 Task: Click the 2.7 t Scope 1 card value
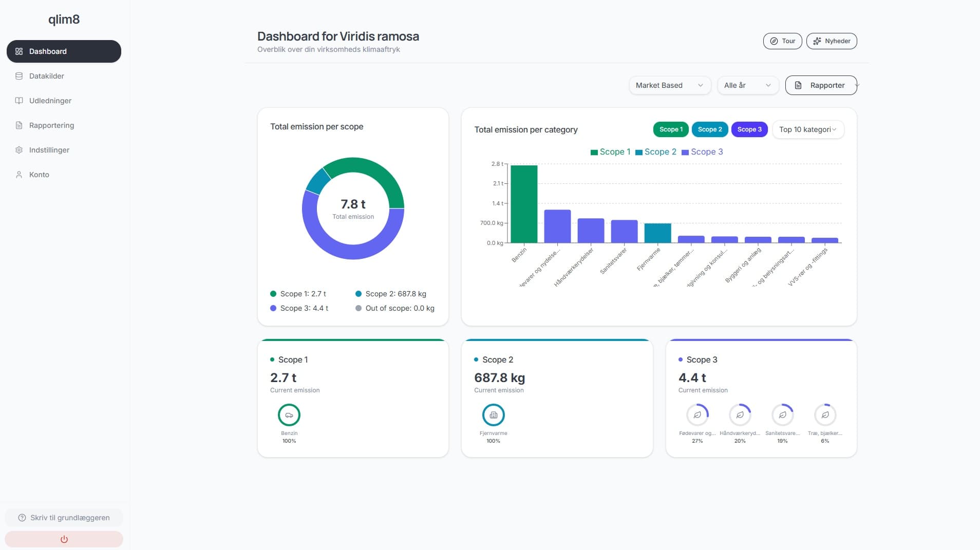(x=284, y=378)
